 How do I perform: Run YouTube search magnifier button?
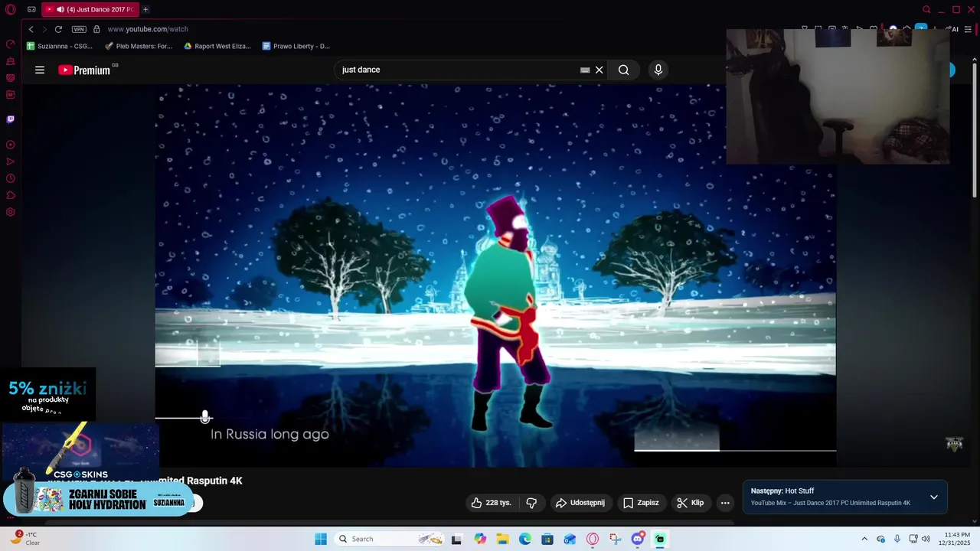tap(624, 70)
